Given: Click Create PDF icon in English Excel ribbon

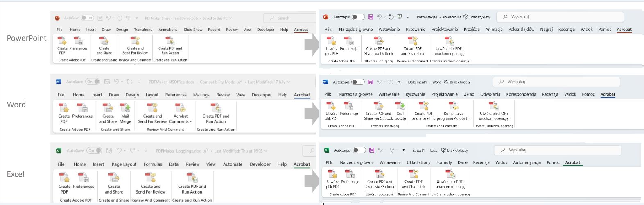Looking at the screenshot, I should 64,183.
